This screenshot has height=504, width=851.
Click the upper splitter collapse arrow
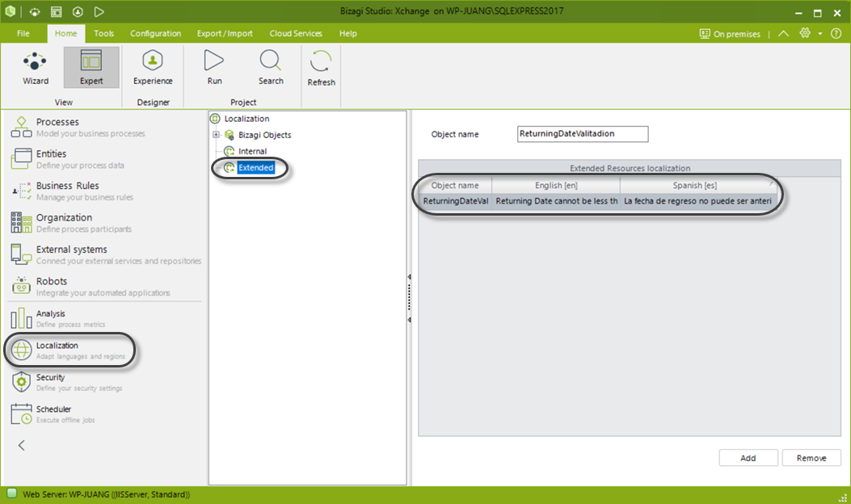pos(409,277)
